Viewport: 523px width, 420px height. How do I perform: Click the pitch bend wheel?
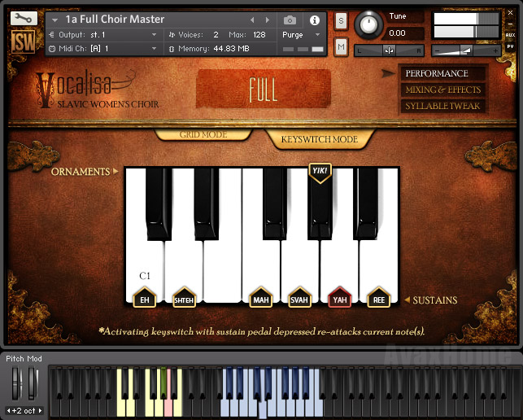click(x=15, y=383)
